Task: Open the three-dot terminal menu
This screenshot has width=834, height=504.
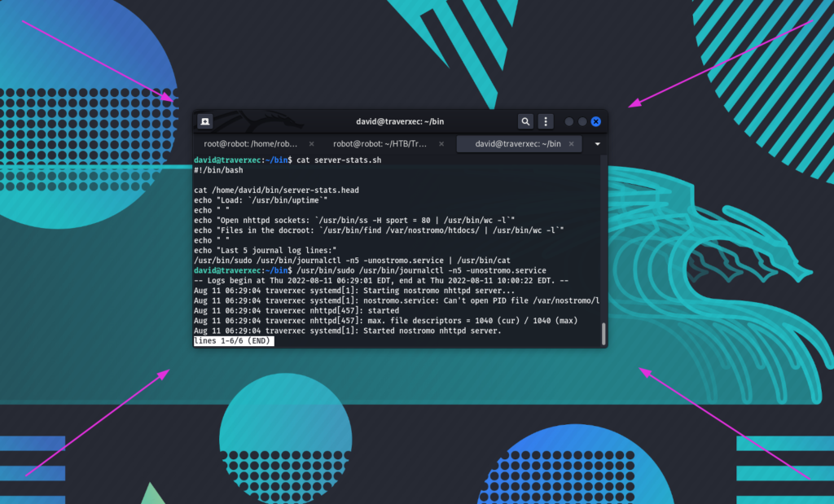Action: pos(546,121)
